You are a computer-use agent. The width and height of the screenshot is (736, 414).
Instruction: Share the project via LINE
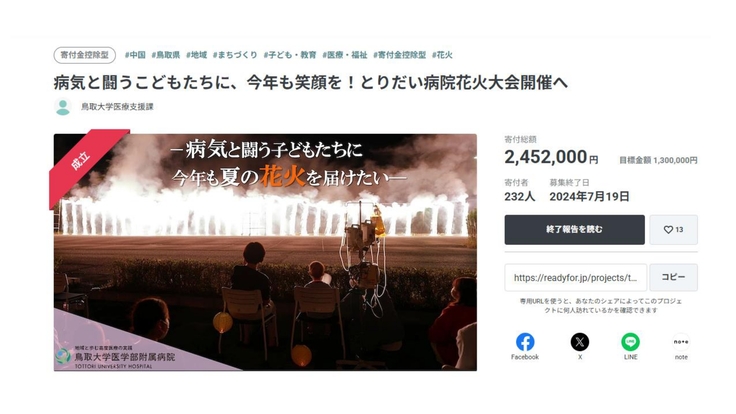(630, 346)
